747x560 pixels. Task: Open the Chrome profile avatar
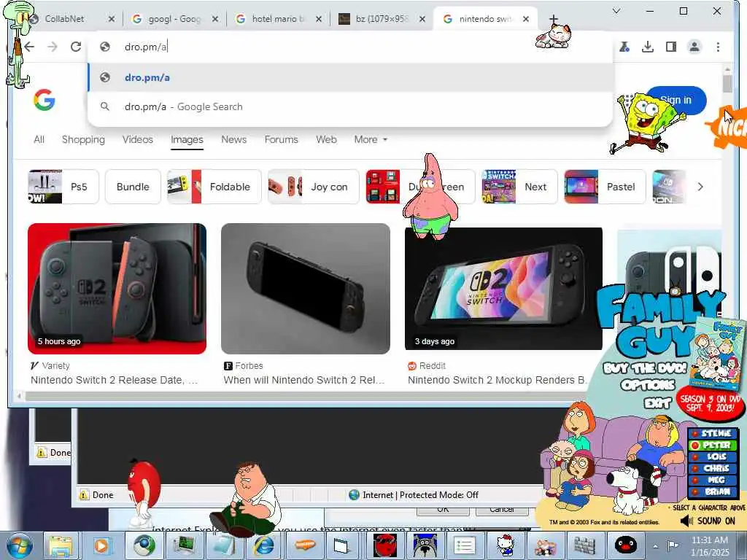[x=694, y=47]
